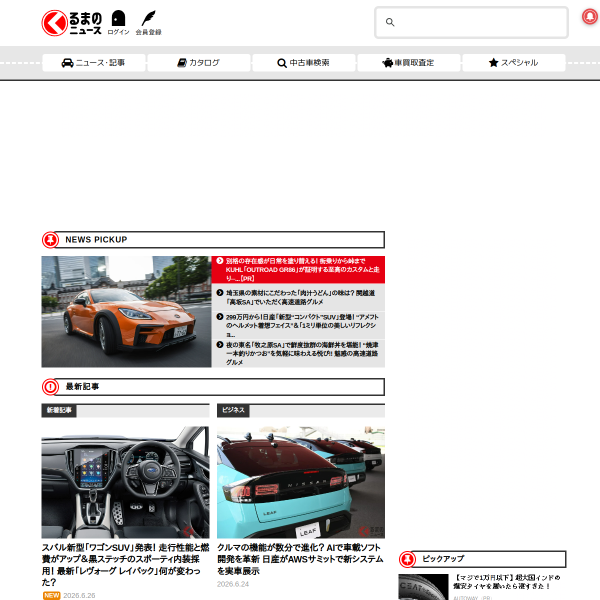Click the ピックアップ pin icon
This screenshot has width=600, height=600.
407,559
